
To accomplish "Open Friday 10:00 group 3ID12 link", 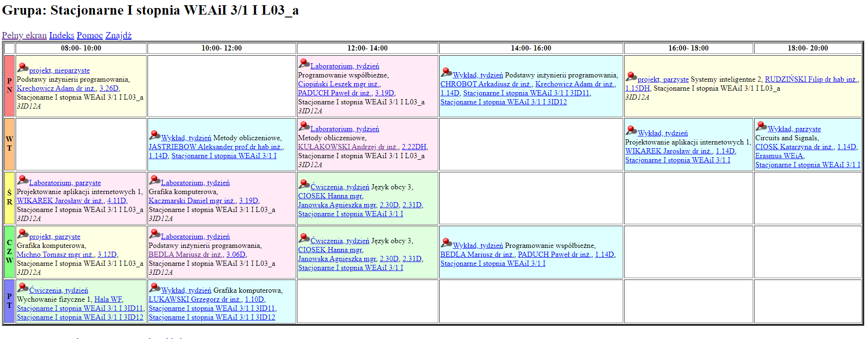I will pyautogui.click(x=212, y=317).
